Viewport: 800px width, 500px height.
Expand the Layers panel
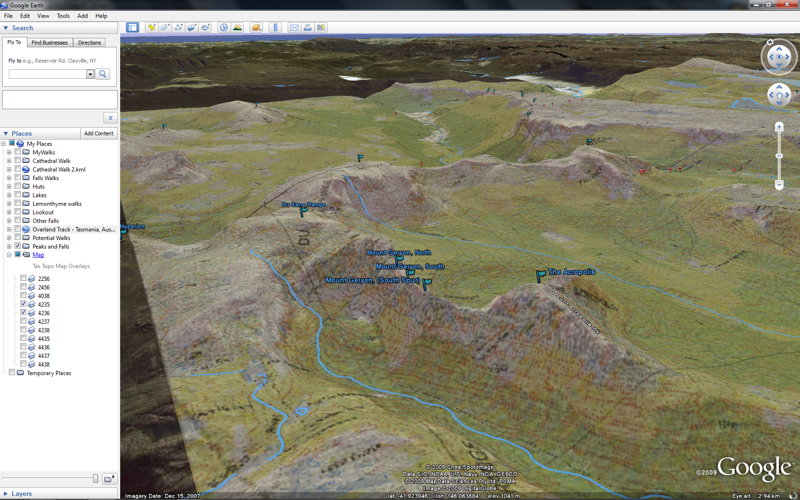pyautogui.click(x=6, y=493)
